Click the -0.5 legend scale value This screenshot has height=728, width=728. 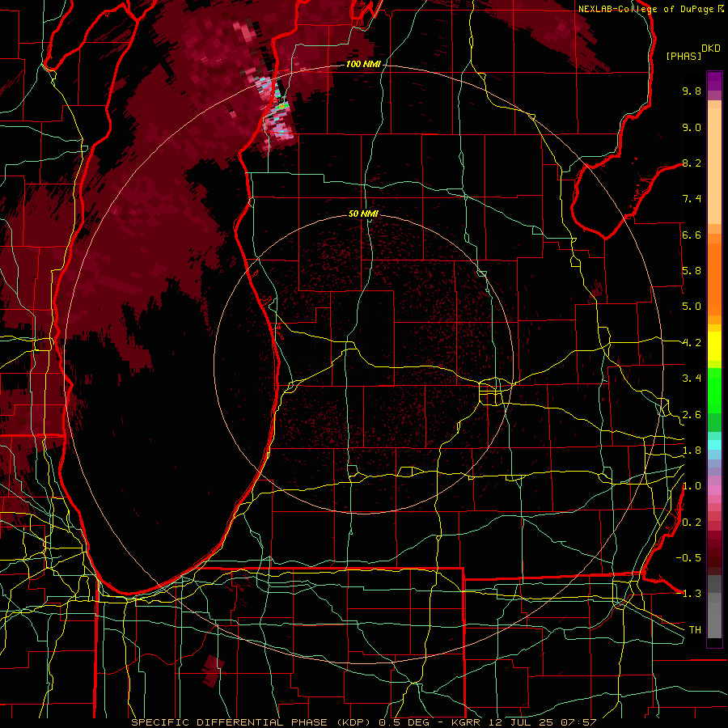[x=688, y=558]
